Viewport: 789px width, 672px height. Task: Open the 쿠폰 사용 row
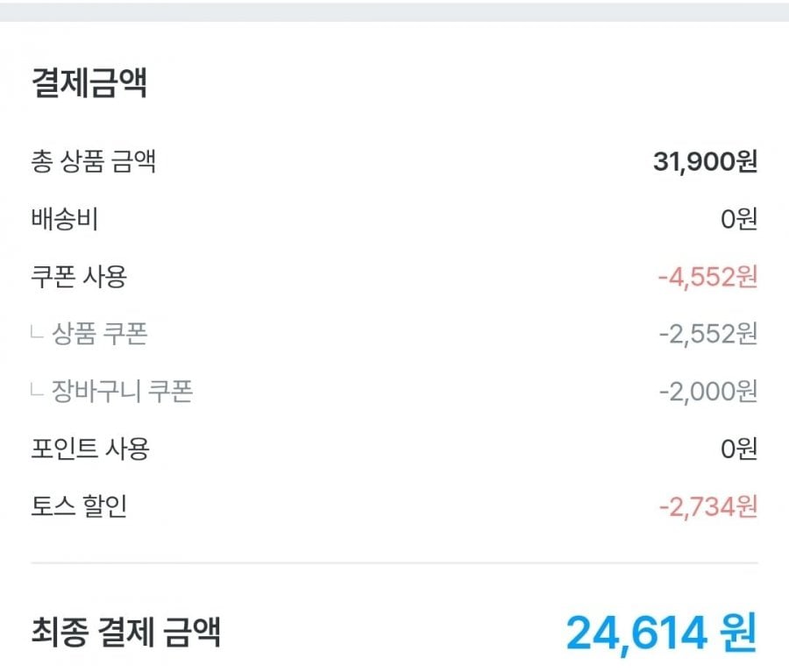pyautogui.click(x=79, y=277)
